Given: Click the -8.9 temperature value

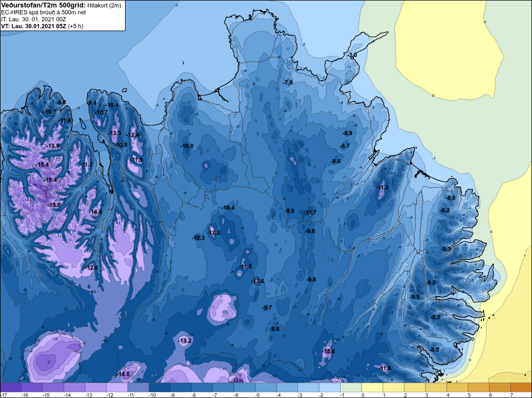Looking at the screenshot, I should click(347, 134).
